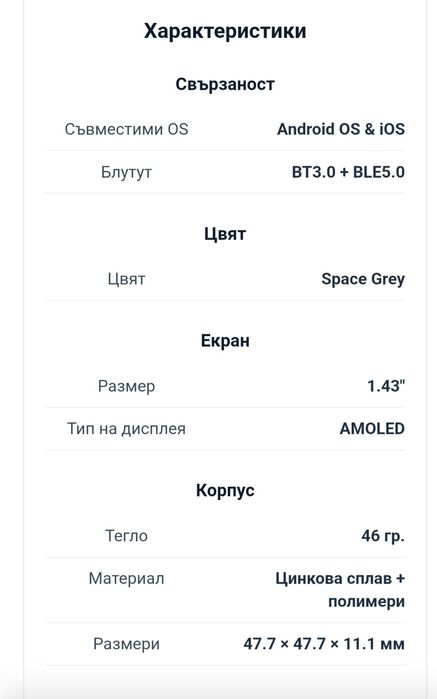Select the 1.43" screen size value
Image resolution: width=437 pixels, height=699 pixels.
point(386,386)
